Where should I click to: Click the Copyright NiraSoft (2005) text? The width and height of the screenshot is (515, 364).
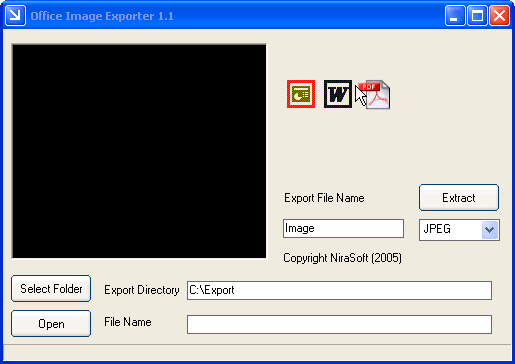(x=342, y=258)
